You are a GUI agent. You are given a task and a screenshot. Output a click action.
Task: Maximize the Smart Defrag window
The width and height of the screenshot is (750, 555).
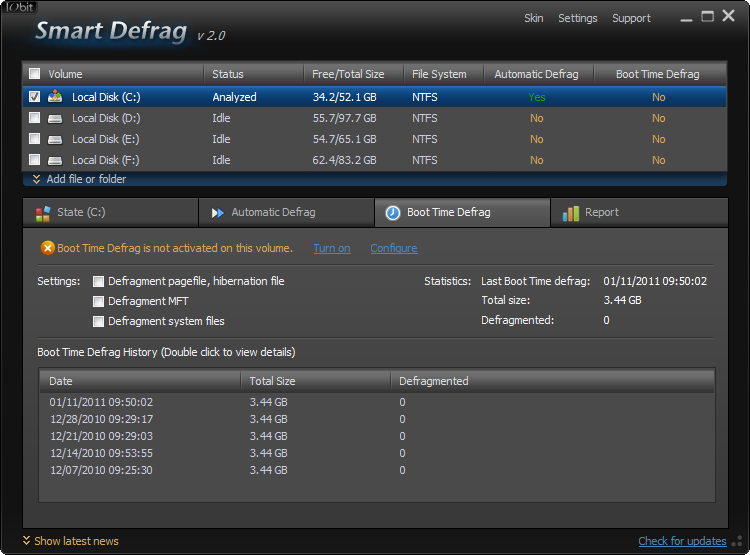click(x=707, y=17)
